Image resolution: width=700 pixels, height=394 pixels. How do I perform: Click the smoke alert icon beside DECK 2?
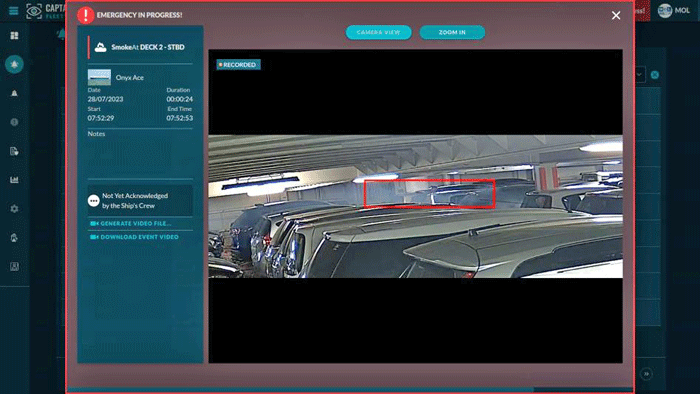[100, 47]
